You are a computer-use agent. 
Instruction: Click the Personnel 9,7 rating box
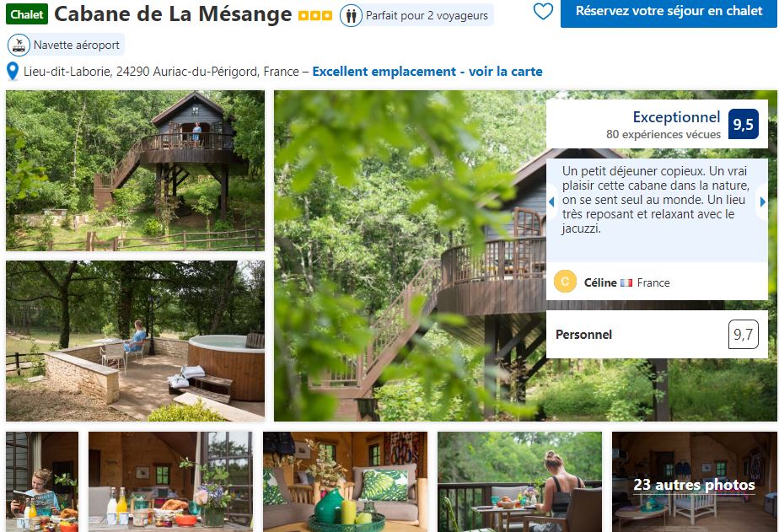click(657, 335)
